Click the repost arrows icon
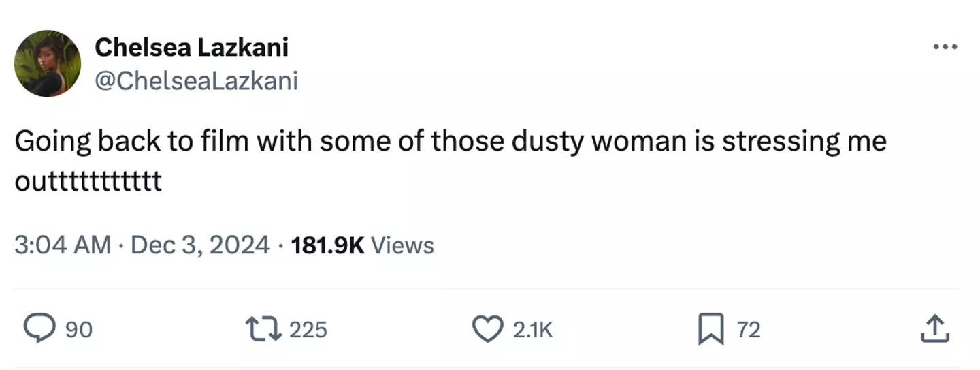 coord(266,330)
